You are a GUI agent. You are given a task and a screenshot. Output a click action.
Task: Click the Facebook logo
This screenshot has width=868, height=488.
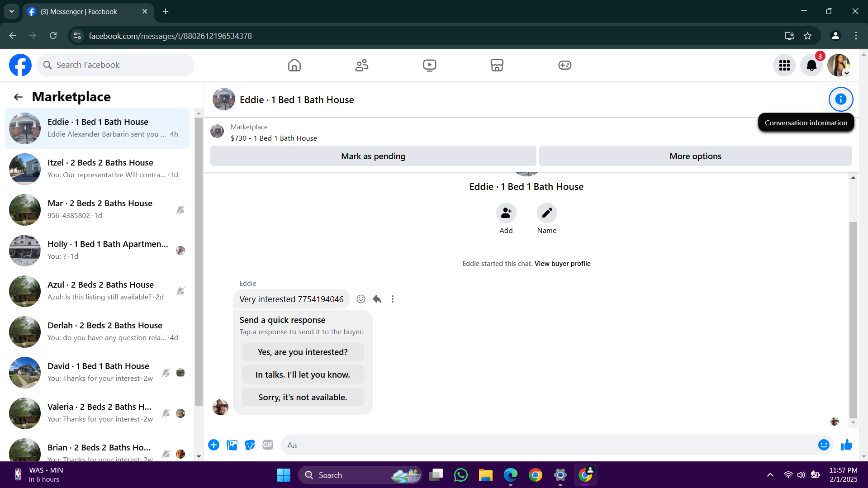coord(20,65)
